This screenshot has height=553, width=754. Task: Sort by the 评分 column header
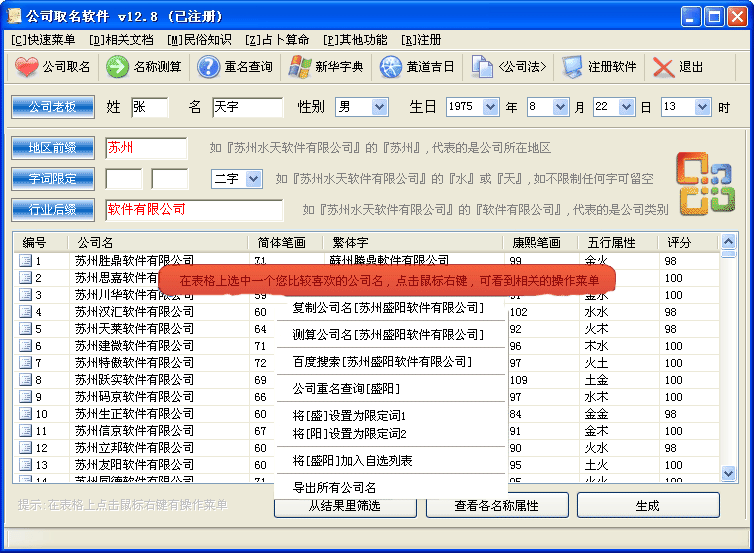coord(688,242)
